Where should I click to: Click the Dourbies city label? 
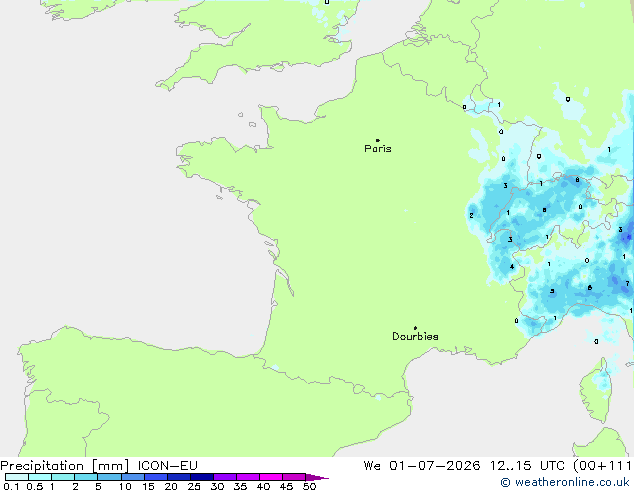415,336
